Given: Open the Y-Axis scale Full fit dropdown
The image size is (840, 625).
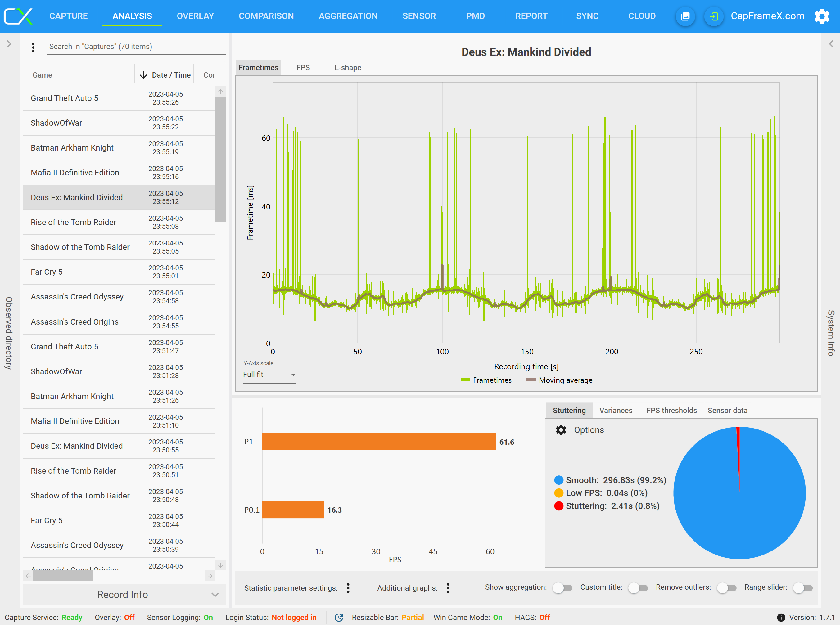Looking at the screenshot, I should pos(269,375).
